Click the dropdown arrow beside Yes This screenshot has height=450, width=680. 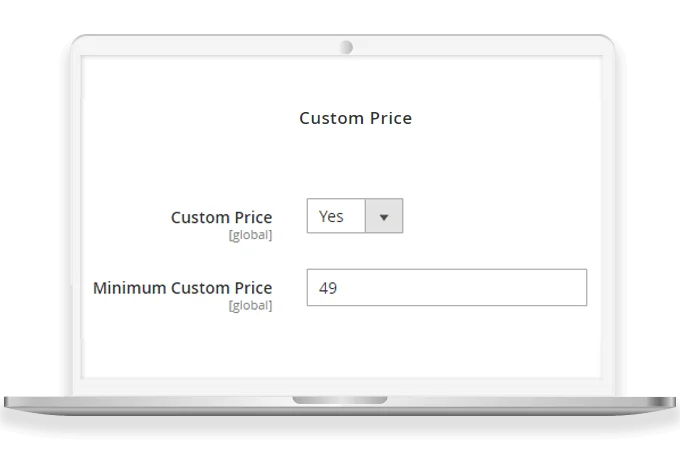point(383,216)
